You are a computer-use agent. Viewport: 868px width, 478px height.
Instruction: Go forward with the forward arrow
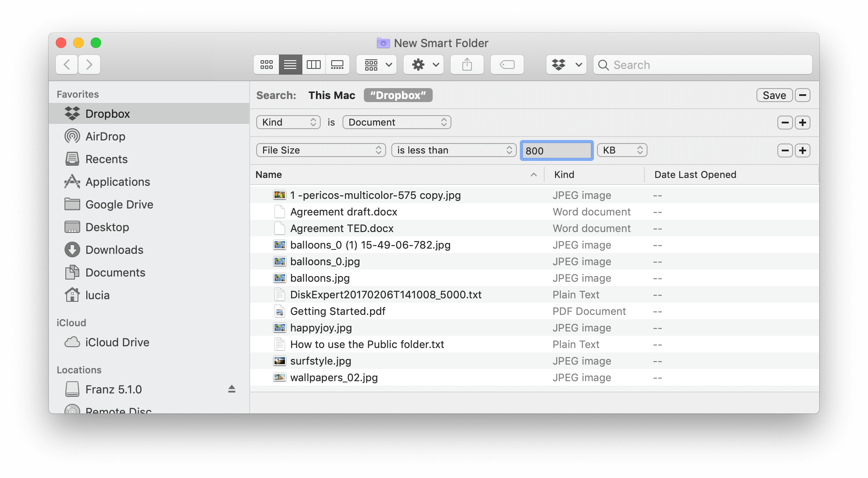(89, 65)
